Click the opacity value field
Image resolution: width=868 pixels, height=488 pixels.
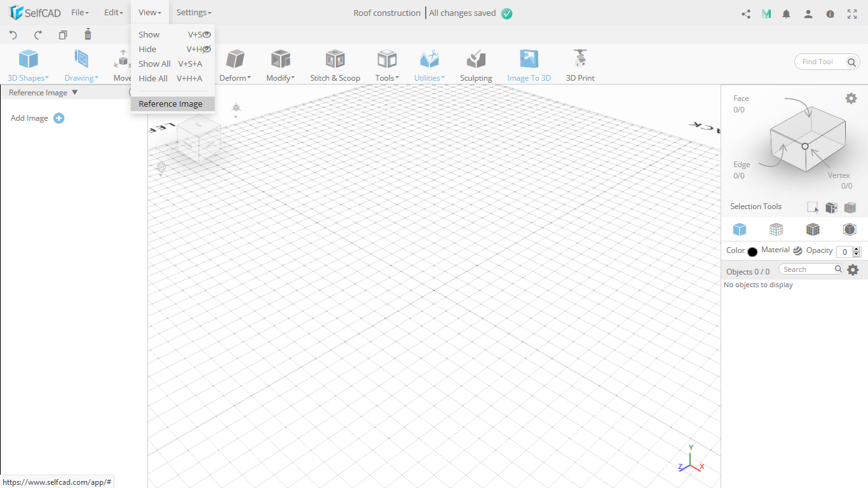point(844,252)
